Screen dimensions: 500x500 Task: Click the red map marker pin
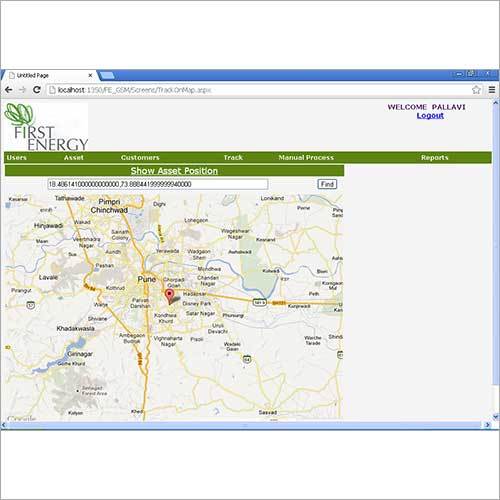[170, 296]
